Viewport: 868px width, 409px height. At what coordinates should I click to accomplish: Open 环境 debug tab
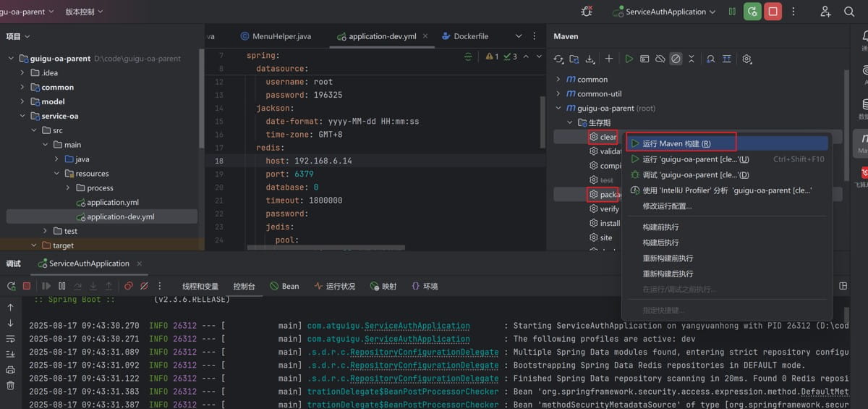point(424,286)
